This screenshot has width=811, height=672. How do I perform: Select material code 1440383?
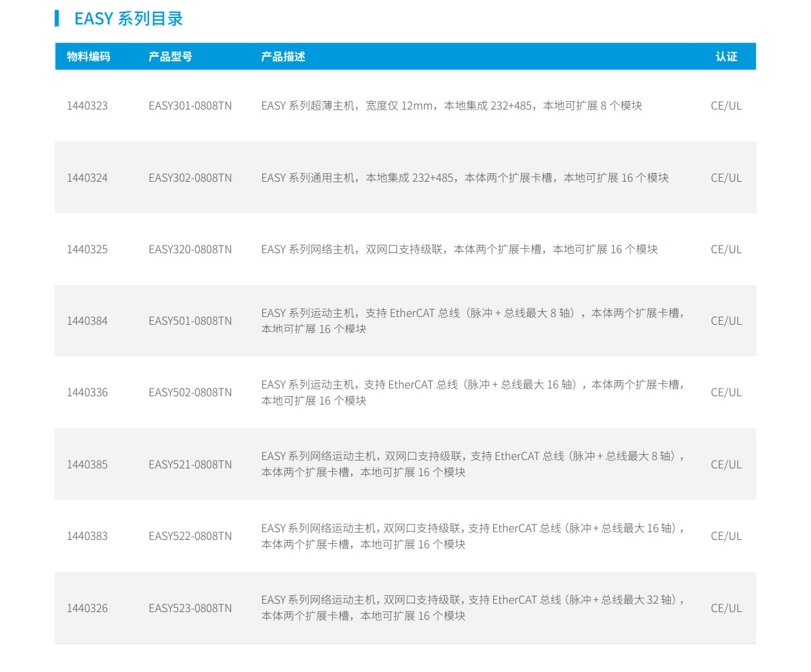click(87, 536)
